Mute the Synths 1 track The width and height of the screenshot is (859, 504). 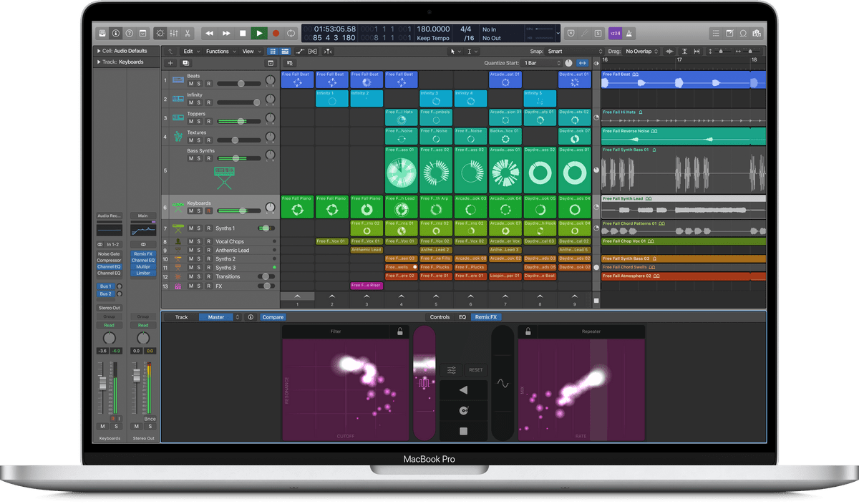coord(191,228)
